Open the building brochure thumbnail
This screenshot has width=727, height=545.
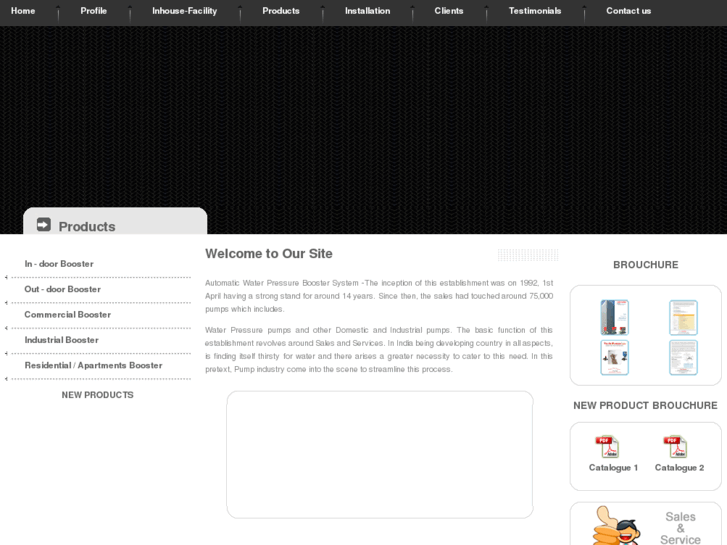(x=614, y=317)
